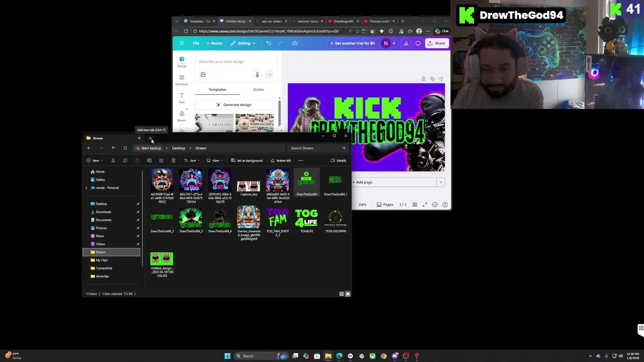This screenshot has width=644, height=362.
Task: Open Xbox app from the taskbar
Action: (x=372, y=356)
